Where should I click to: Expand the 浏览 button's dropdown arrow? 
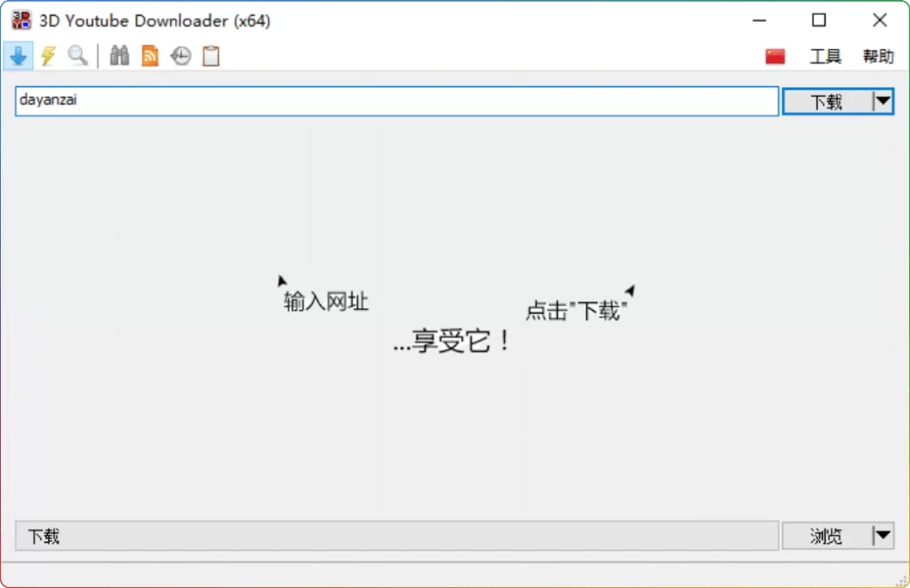882,536
